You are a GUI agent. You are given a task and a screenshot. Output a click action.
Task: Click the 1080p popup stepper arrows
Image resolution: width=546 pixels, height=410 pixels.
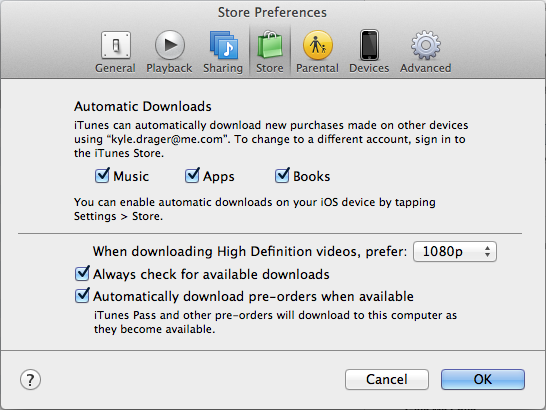coord(488,252)
